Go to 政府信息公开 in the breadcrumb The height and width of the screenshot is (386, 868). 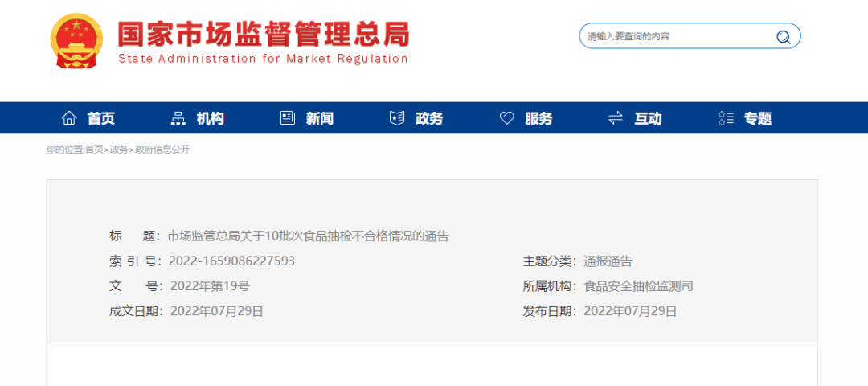[x=162, y=150]
